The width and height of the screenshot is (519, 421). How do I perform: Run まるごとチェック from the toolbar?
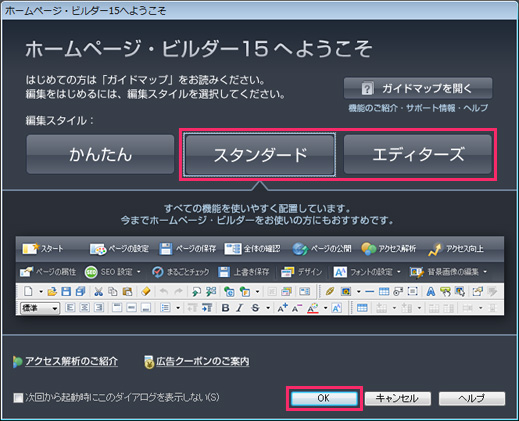180,272
